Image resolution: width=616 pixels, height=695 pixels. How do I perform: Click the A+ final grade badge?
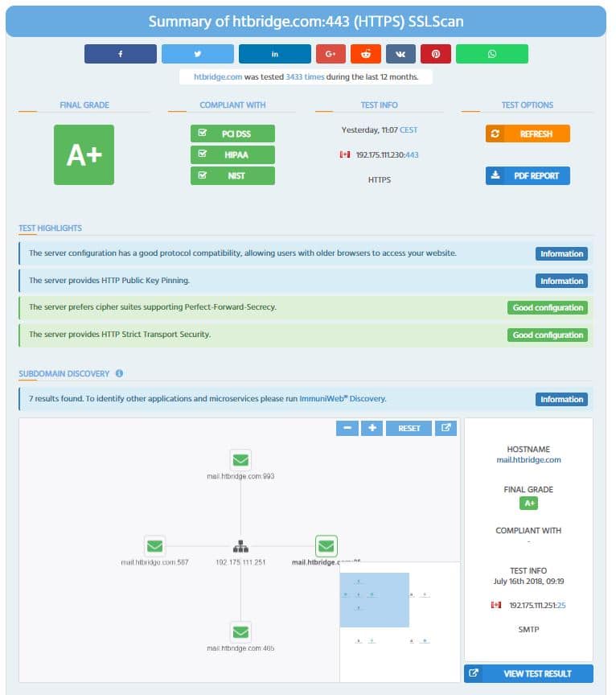coord(84,154)
